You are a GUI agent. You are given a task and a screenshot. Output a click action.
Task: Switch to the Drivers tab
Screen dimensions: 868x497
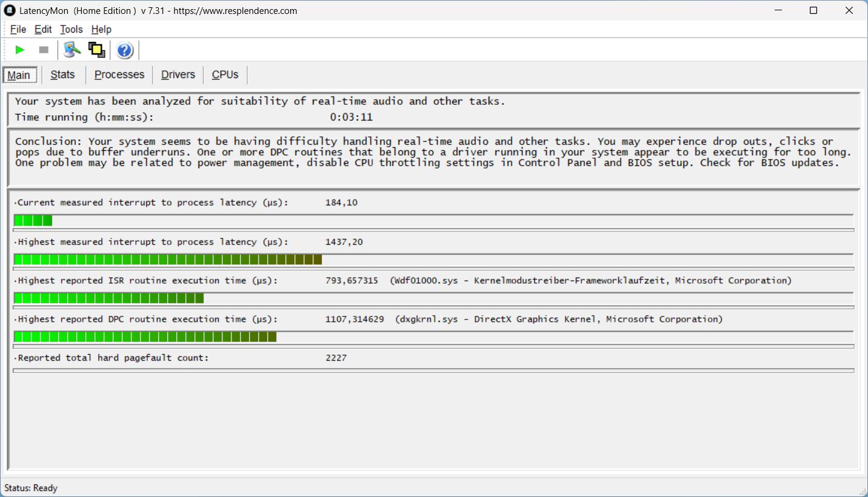click(x=178, y=75)
